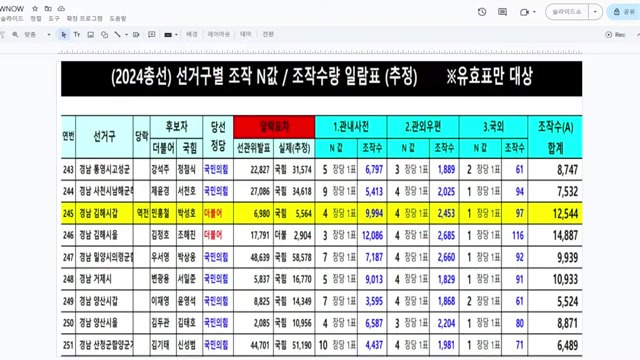Click the red 당락표차 header cell

pos(274,127)
